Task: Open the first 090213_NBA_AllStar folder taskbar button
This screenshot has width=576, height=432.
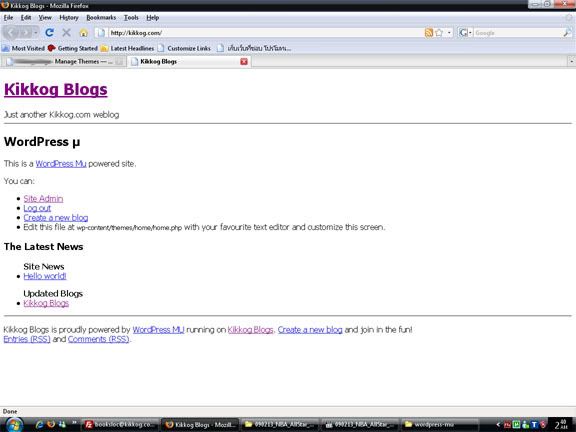Action: pyautogui.click(x=280, y=425)
